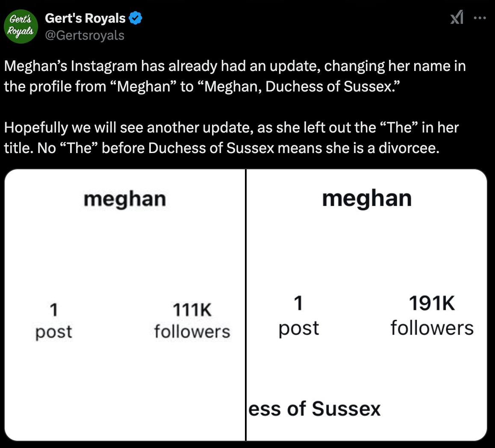Click the @Gertsroyals handle
This screenshot has height=448, width=495.
pos(84,35)
